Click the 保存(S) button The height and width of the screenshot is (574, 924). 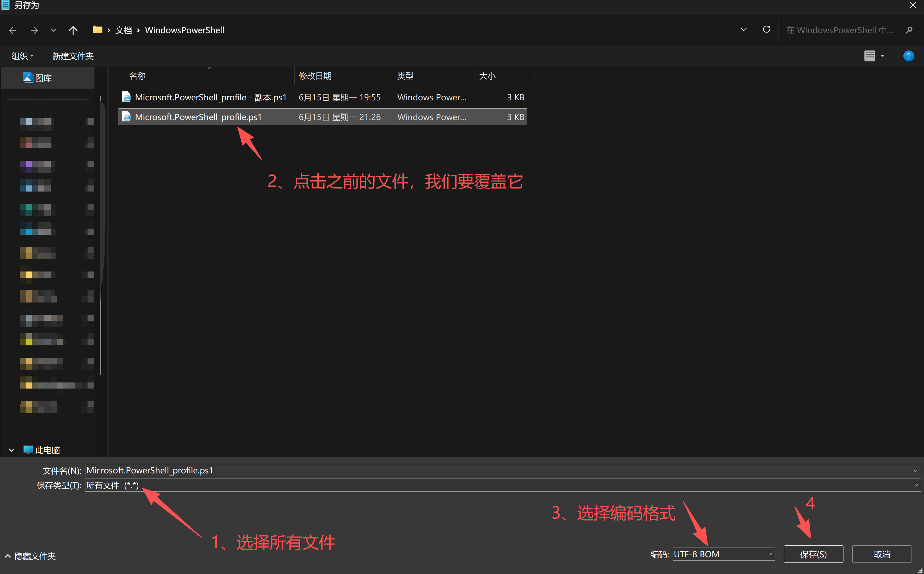813,554
